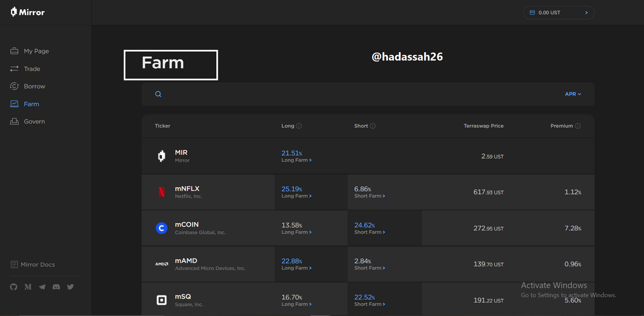Click the Ticker column header
This screenshot has height=316, width=644.
point(163,126)
